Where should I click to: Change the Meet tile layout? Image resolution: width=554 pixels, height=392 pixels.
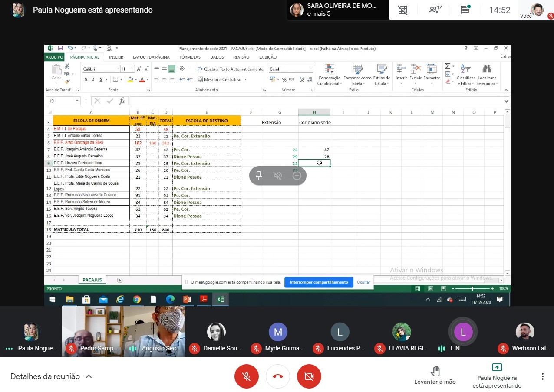coord(403,10)
